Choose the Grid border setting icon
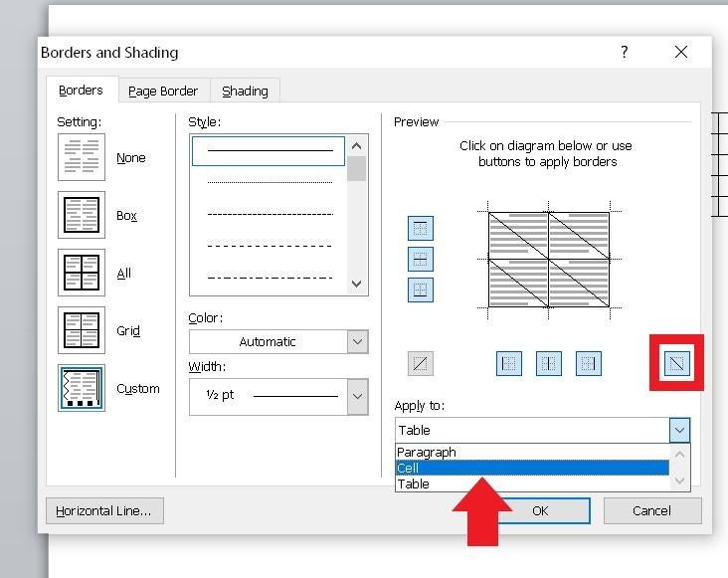This screenshot has width=728, height=578. (x=82, y=329)
